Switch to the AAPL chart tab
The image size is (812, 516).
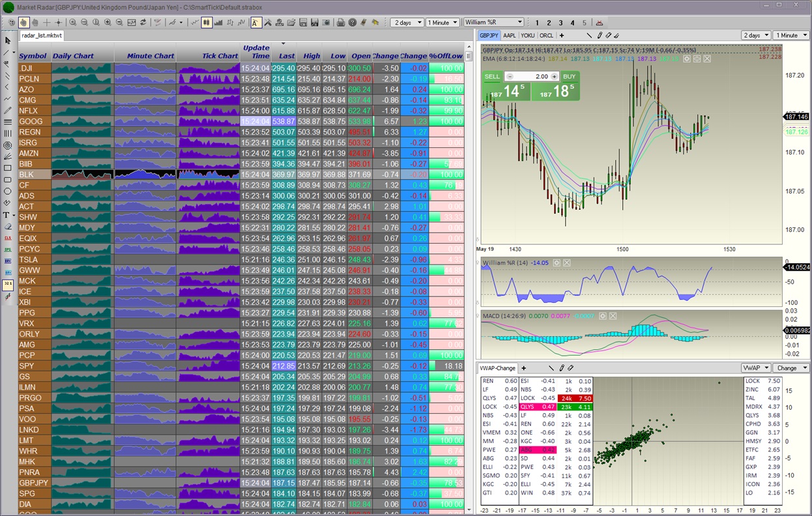click(509, 35)
